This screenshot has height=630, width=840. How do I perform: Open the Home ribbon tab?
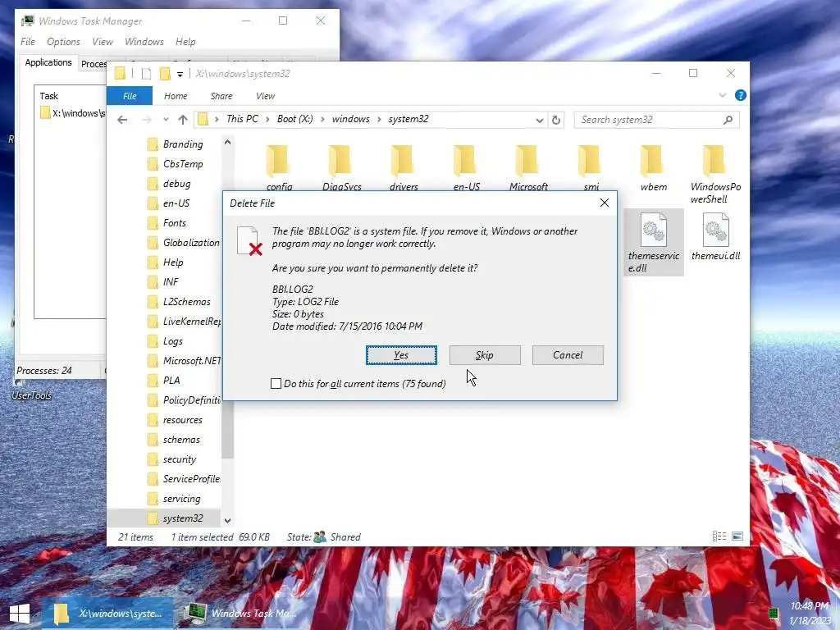[176, 96]
